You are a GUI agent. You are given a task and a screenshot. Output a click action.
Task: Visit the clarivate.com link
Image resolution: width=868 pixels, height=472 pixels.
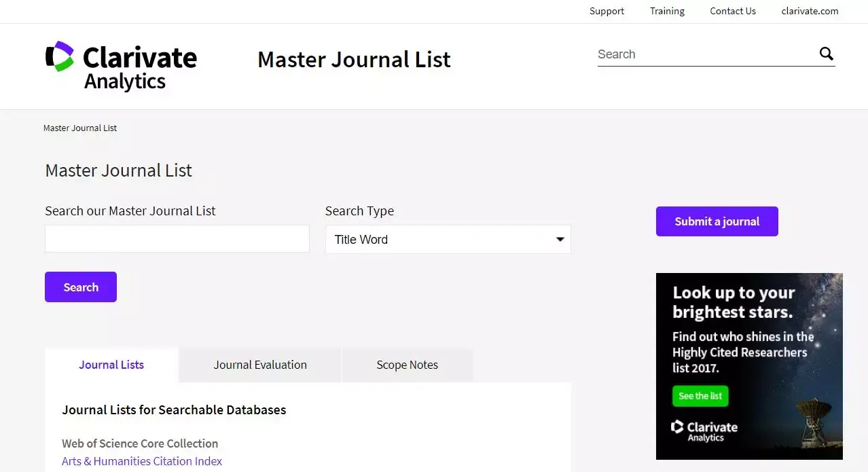pyautogui.click(x=810, y=11)
